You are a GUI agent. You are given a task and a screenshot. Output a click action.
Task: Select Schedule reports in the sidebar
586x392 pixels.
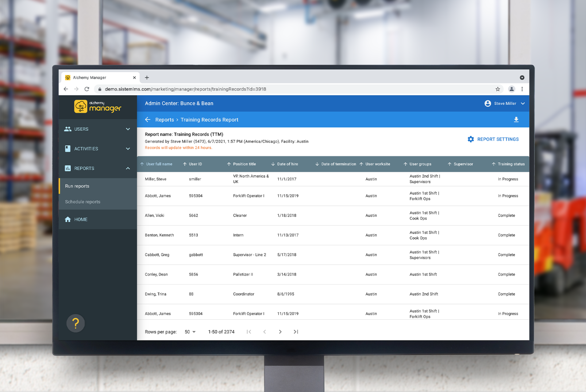83,202
